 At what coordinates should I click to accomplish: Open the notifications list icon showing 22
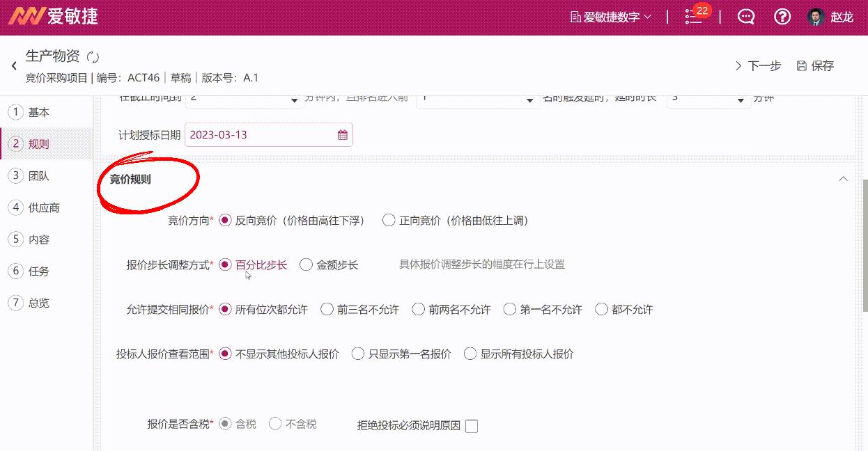(x=693, y=17)
